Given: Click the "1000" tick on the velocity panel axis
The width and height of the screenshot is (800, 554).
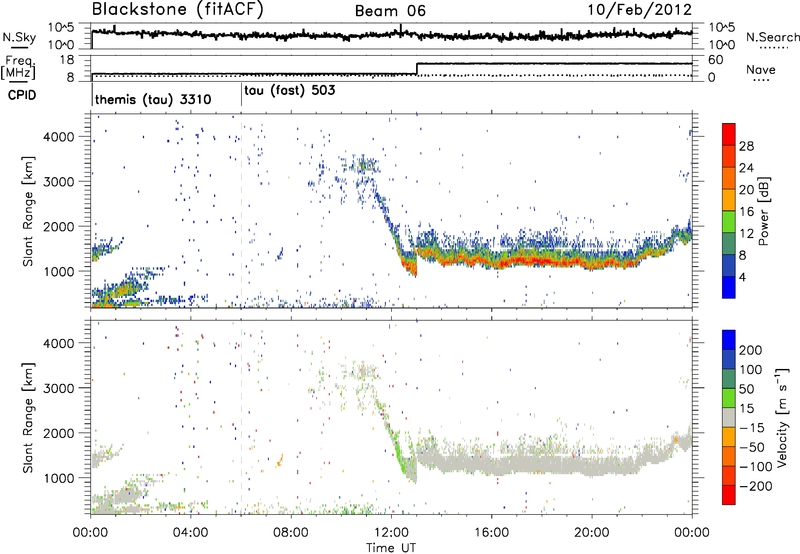Looking at the screenshot, I should tap(59, 478).
